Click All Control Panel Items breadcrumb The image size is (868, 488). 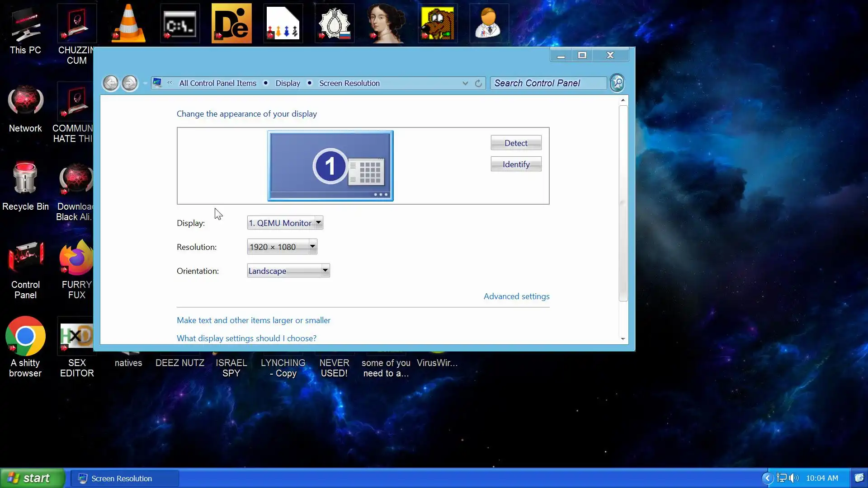[x=217, y=83]
